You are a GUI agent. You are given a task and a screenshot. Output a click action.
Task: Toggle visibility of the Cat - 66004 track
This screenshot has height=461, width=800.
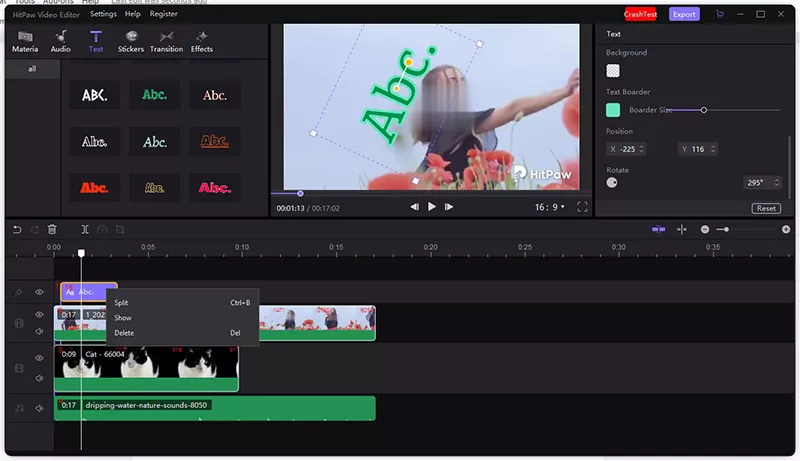(40, 357)
